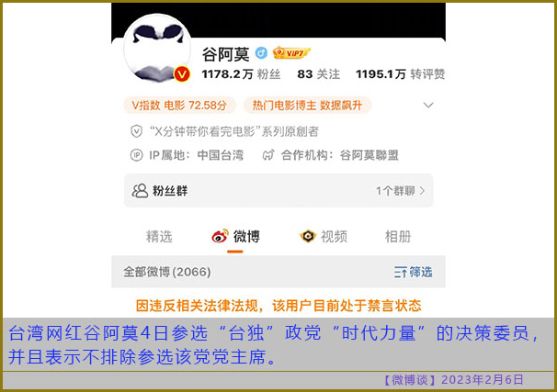Open the V指数 电影 72.58分 tag

tap(179, 105)
